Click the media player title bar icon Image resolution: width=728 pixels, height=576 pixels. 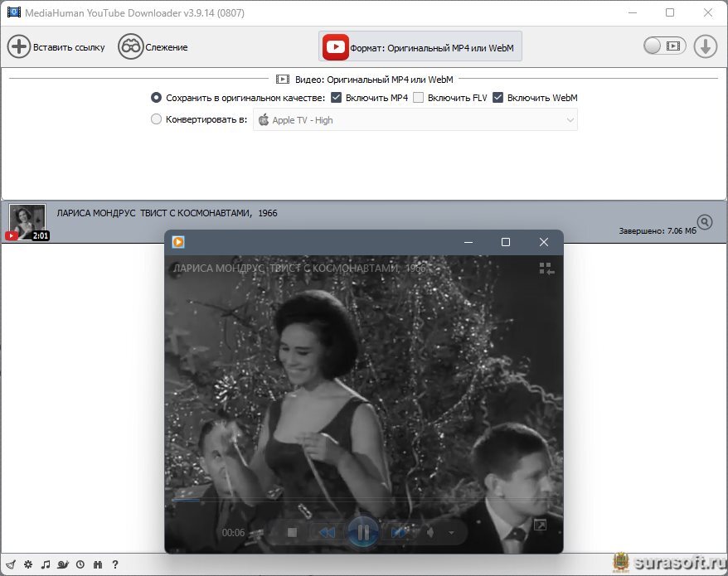tap(178, 242)
